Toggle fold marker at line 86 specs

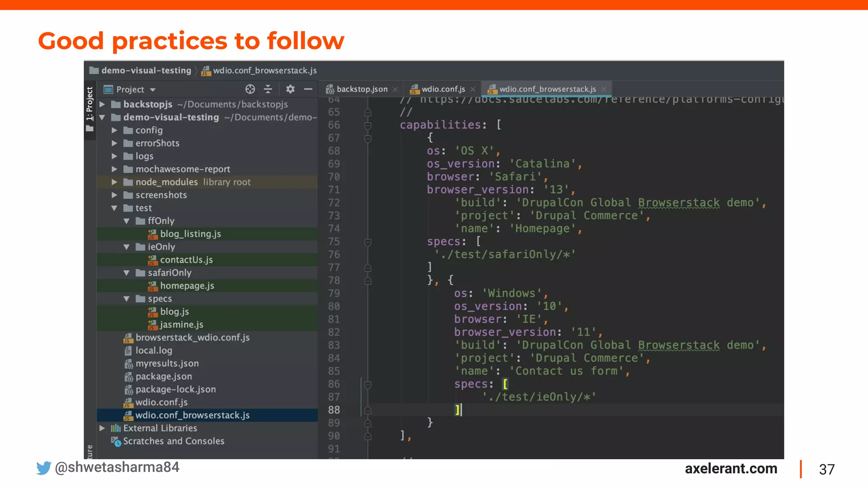pyautogui.click(x=368, y=385)
